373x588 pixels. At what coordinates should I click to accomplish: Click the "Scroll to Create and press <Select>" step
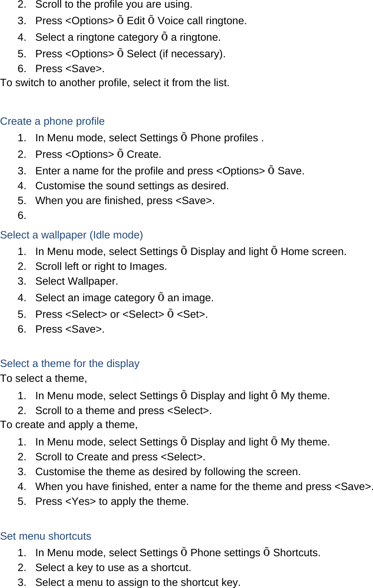120,457
